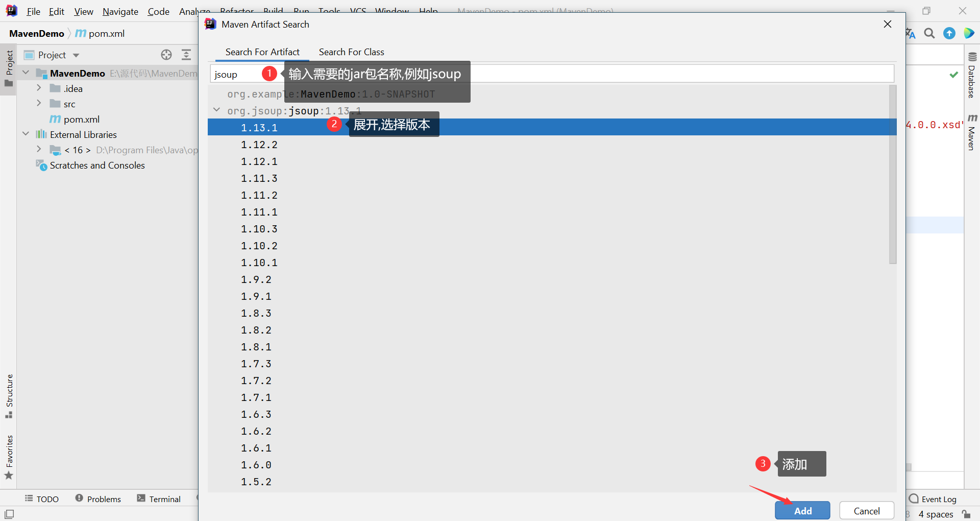Switch to Search For Artifact tab
The image size is (980, 521).
(262, 52)
